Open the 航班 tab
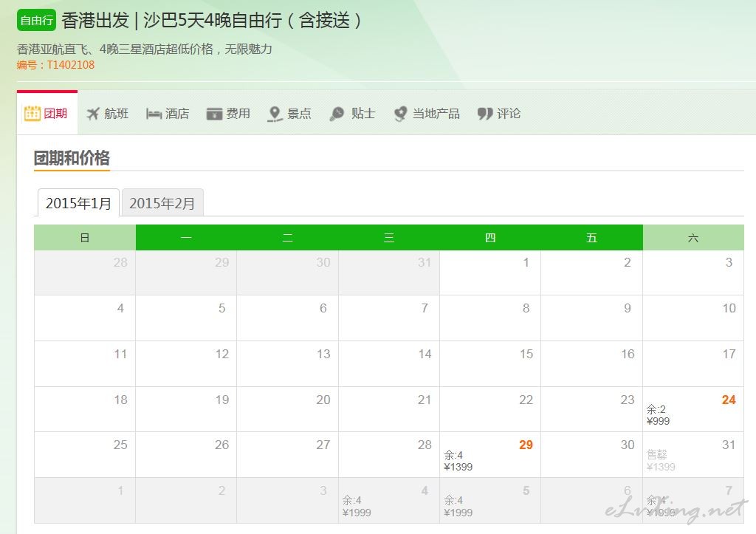This screenshot has height=534, width=756. [108, 114]
